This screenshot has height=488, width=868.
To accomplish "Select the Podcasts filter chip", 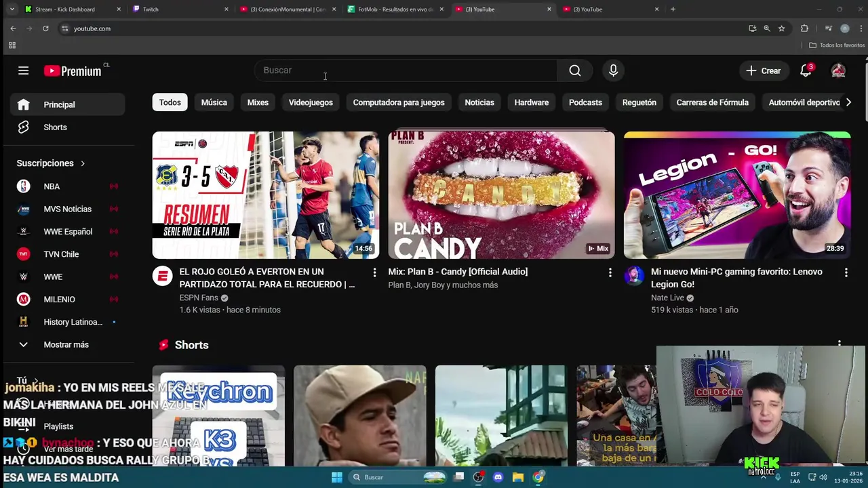I will tap(585, 102).
